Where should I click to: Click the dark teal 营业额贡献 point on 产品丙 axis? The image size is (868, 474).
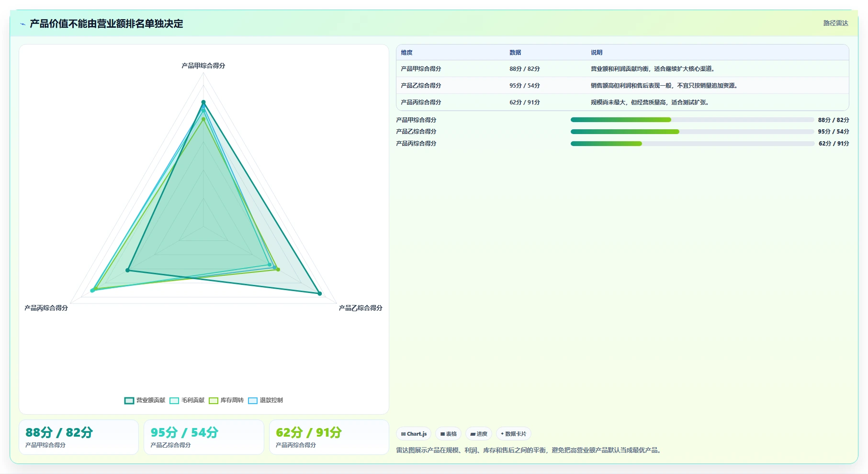127,271
